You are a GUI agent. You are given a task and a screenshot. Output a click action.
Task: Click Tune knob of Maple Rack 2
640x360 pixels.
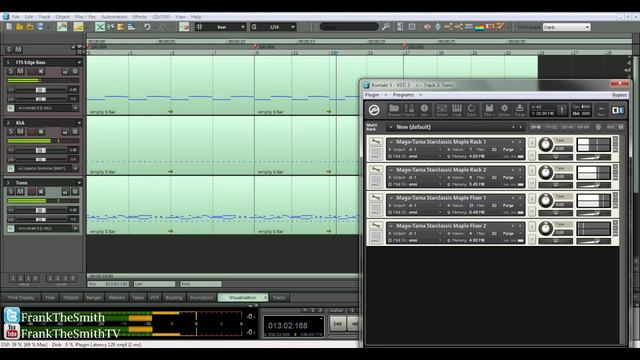pos(545,173)
